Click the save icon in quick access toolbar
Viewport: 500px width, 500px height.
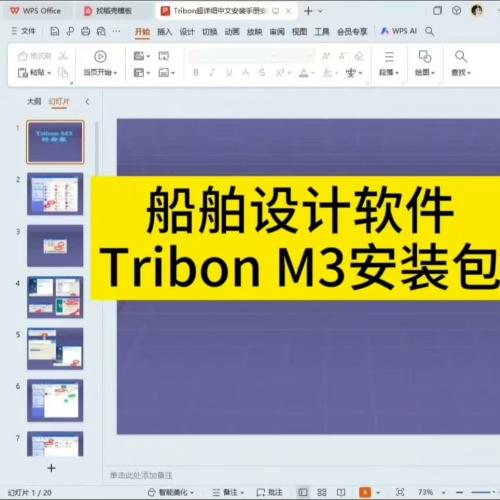click(55, 31)
